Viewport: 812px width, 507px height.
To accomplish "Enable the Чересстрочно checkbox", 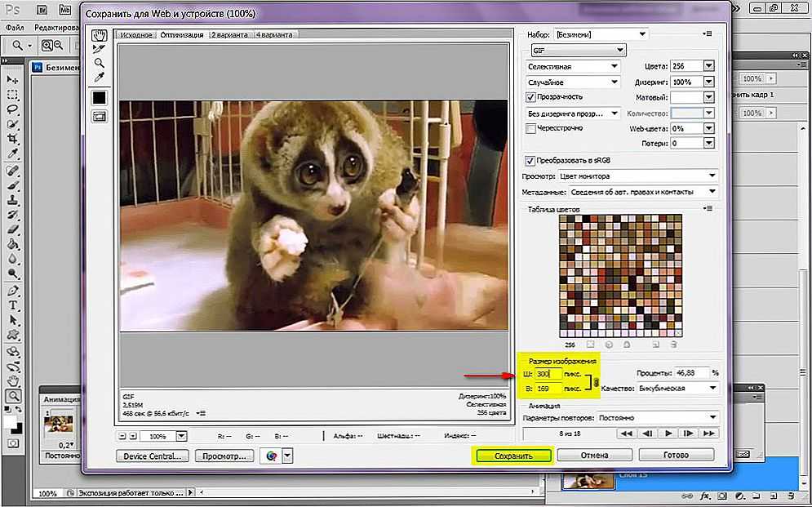I will (x=531, y=128).
